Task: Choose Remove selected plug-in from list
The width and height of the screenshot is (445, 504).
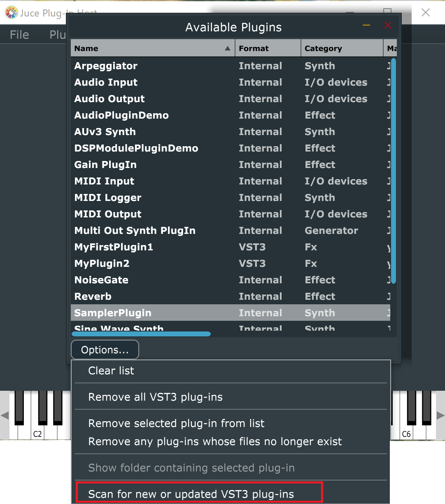Action: coord(231,423)
